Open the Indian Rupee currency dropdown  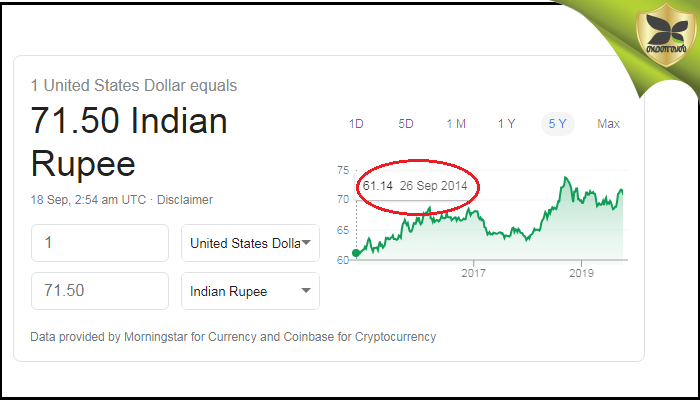[250, 291]
